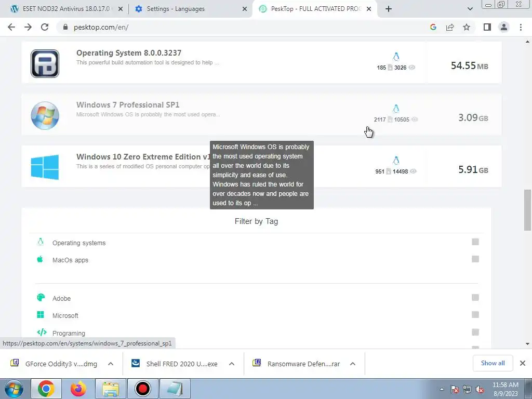
Task: Select the download count icon next to 951
Action: coord(389,171)
